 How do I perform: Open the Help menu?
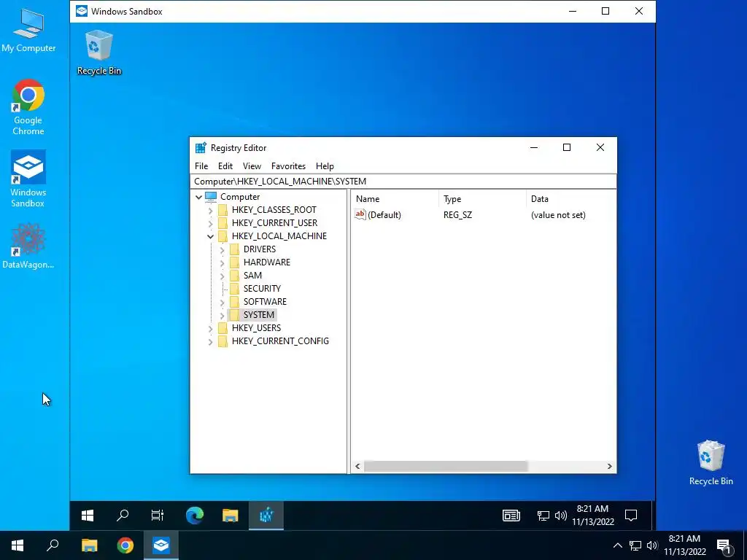pyautogui.click(x=325, y=166)
